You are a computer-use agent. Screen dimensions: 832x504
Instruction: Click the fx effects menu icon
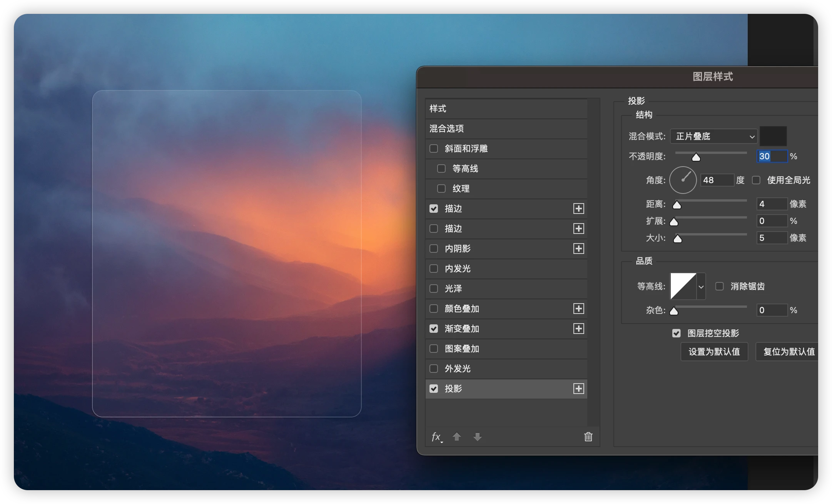tap(436, 437)
